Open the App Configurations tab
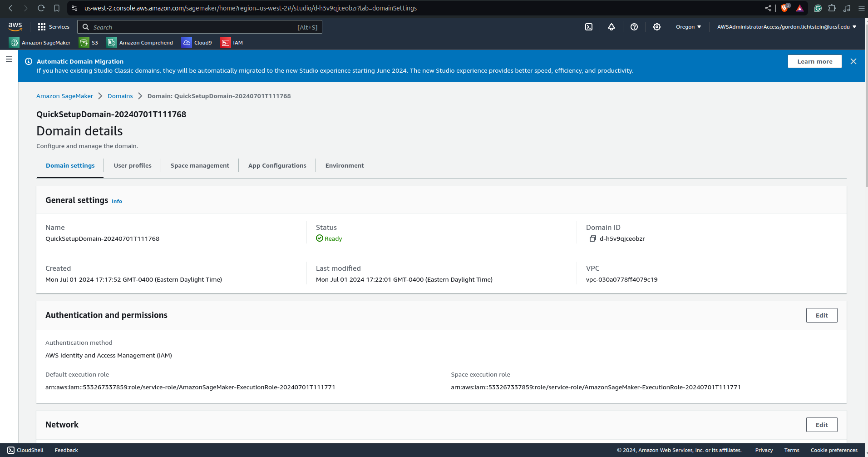This screenshot has width=868, height=457. pyautogui.click(x=277, y=166)
